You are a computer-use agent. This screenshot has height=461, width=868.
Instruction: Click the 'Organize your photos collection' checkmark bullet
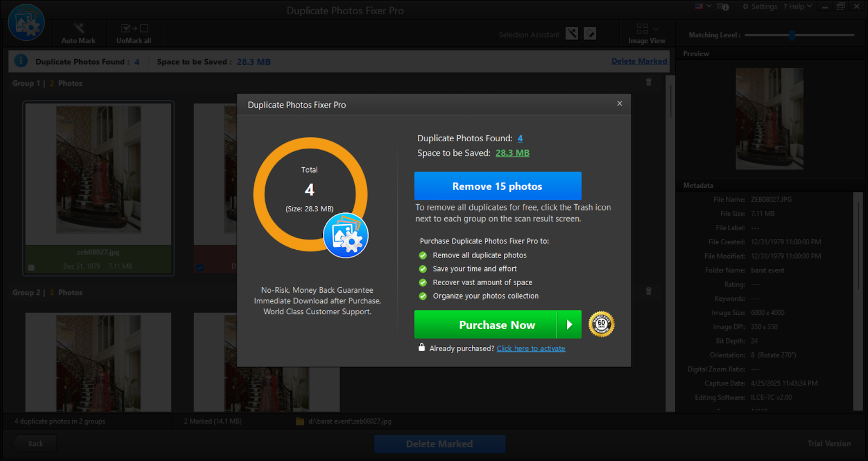(423, 296)
